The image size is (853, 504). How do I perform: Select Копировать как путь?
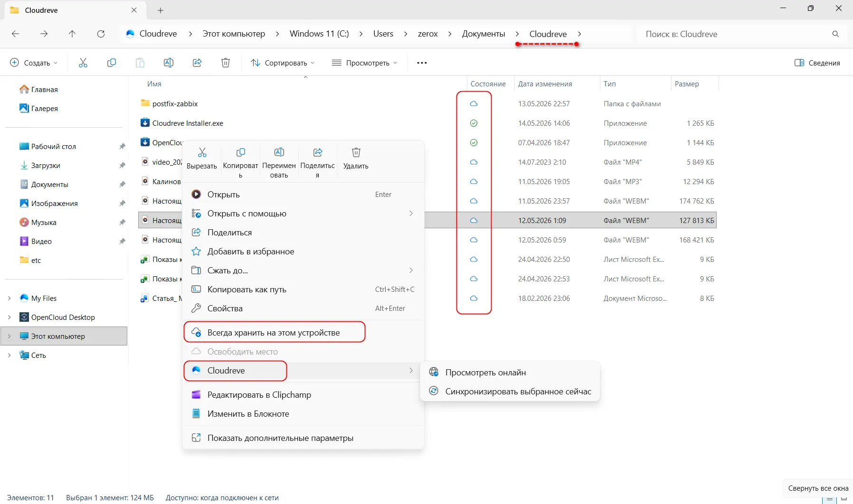tap(303, 289)
